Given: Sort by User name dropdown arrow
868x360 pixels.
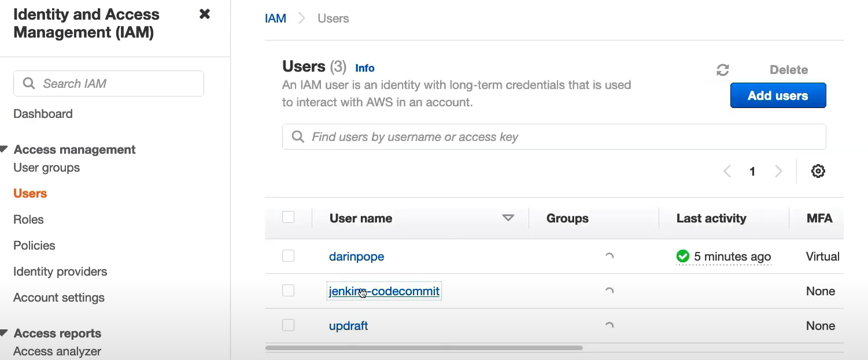Looking at the screenshot, I should coord(508,218).
